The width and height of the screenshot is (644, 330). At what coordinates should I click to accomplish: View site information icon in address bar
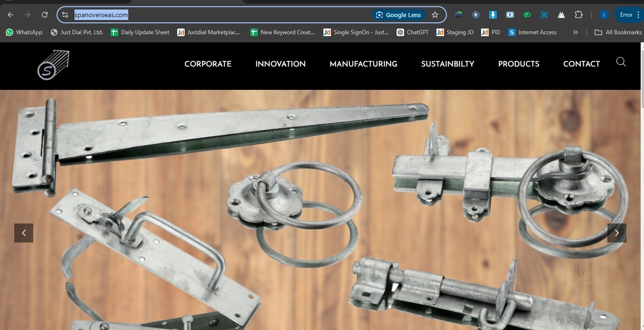[66, 15]
